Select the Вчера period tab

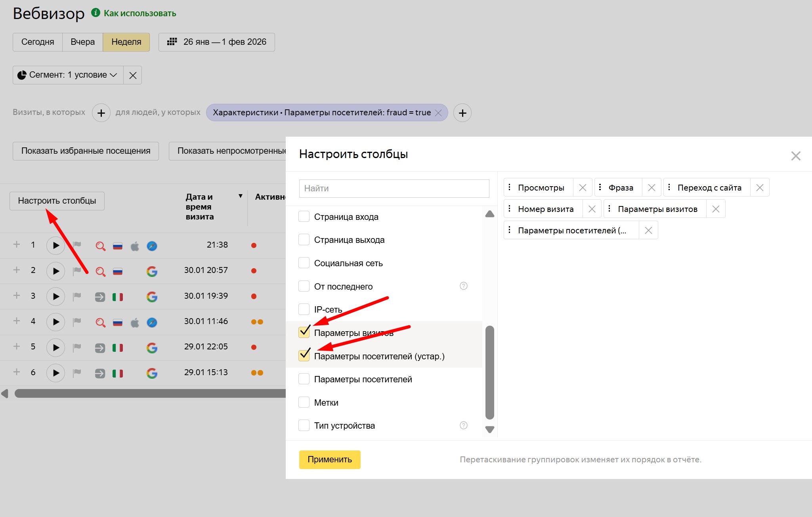click(83, 42)
